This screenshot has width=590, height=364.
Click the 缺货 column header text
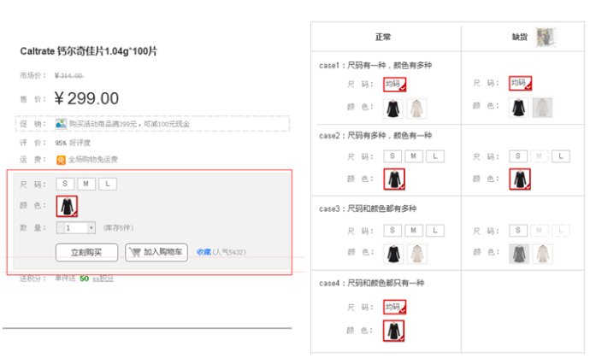click(x=520, y=37)
